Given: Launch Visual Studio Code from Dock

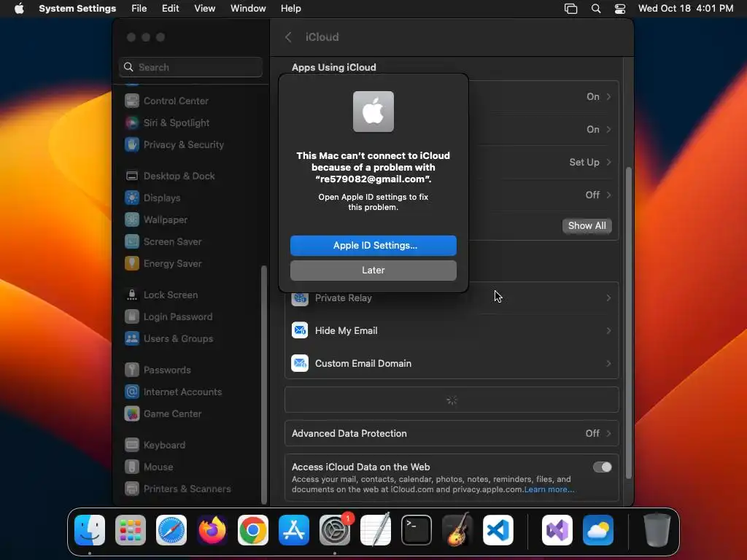Looking at the screenshot, I should (x=498, y=530).
